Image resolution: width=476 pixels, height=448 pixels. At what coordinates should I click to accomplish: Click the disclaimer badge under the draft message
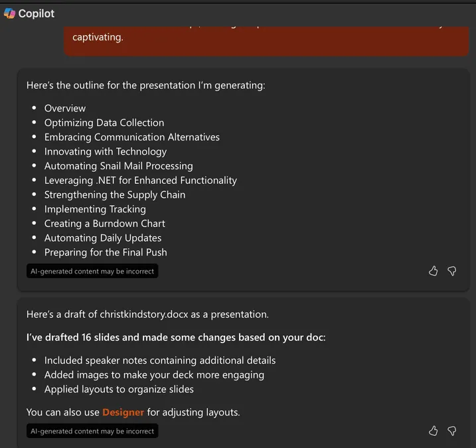click(x=92, y=431)
